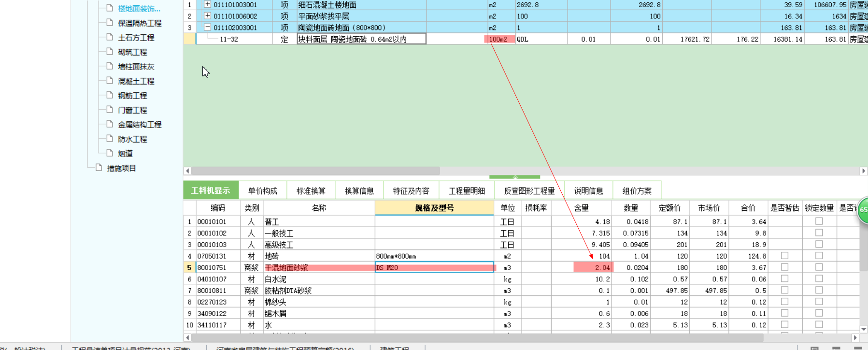Click the down arrow of the materials vertical scrollbar

tap(864, 329)
